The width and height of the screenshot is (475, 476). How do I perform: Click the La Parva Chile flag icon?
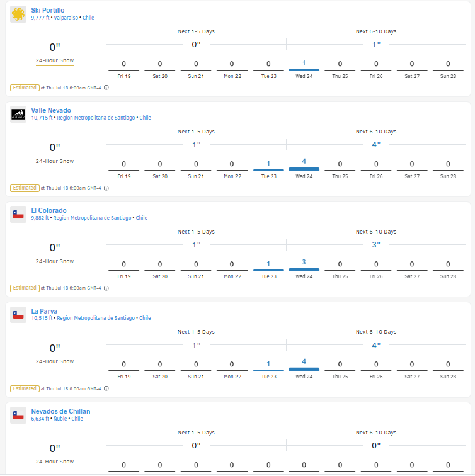point(18,314)
